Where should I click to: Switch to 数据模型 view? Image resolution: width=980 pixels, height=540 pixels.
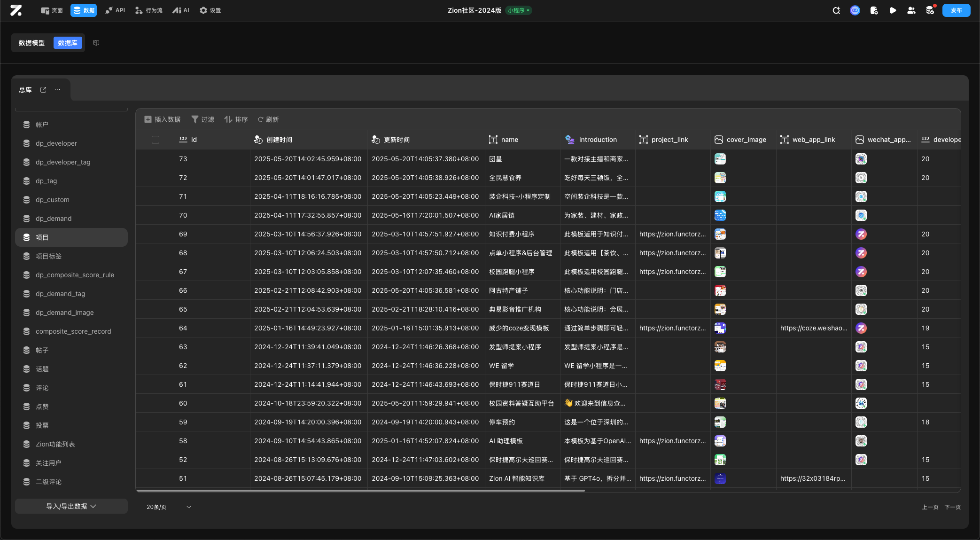[x=32, y=43]
